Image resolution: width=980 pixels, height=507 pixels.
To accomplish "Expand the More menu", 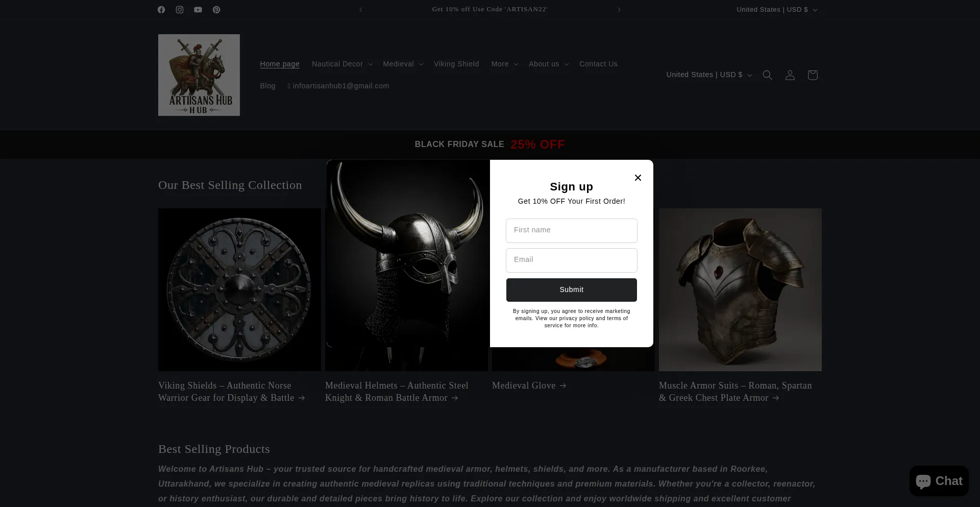I will click(504, 64).
